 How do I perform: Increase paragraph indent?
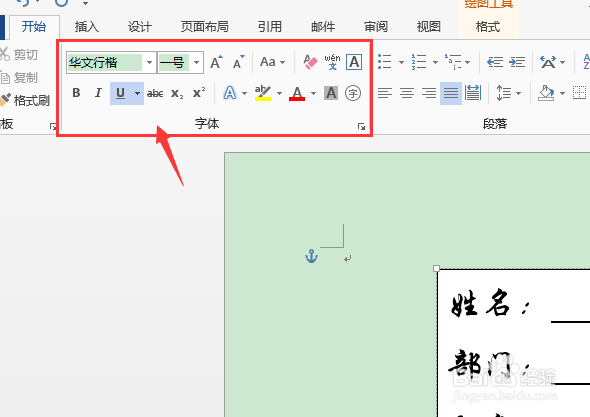click(x=517, y=62)
